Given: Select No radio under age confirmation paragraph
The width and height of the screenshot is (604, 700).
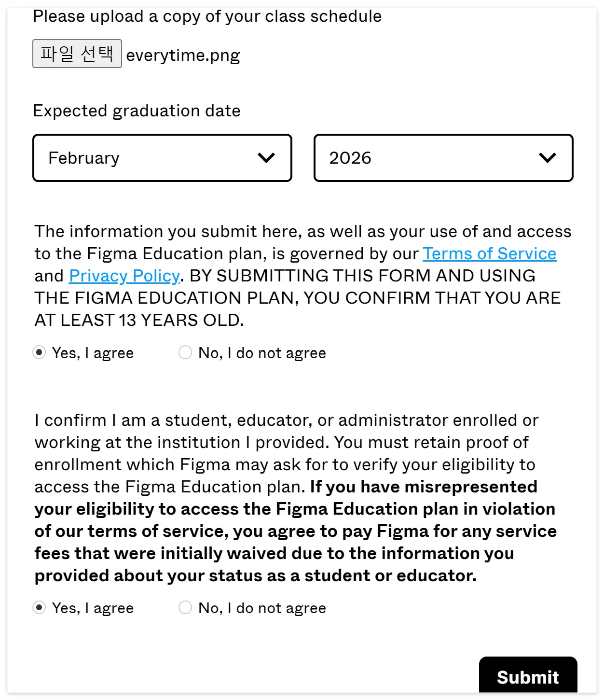Looking at the screenshot, I should (x=185, y=352).
